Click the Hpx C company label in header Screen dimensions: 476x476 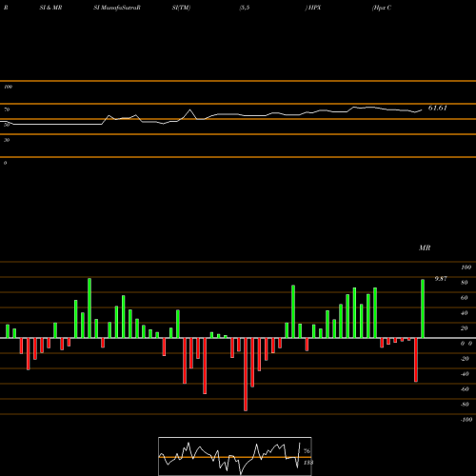click(382, 8)
